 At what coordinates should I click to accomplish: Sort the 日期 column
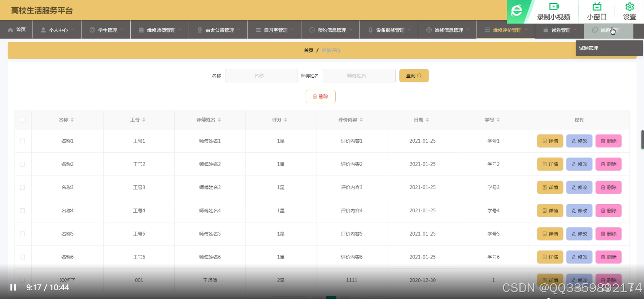click(427, 120)
